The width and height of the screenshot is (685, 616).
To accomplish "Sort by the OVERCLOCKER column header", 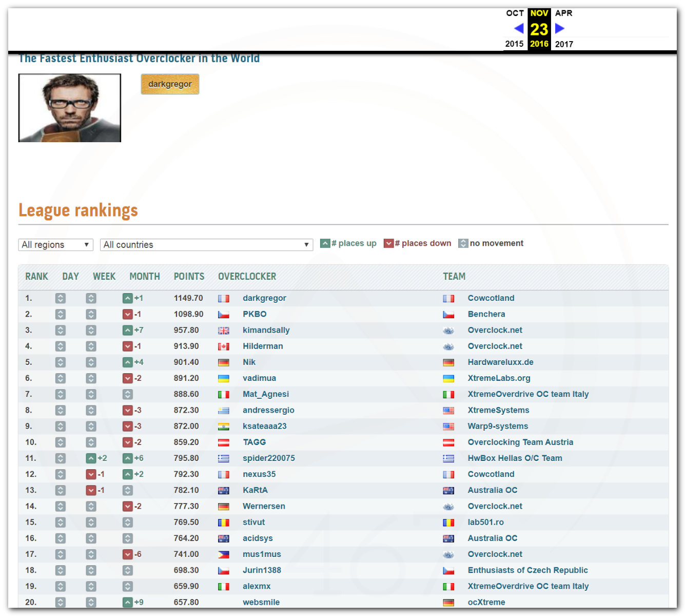I will pyautogui.click(x=247, y=277).
